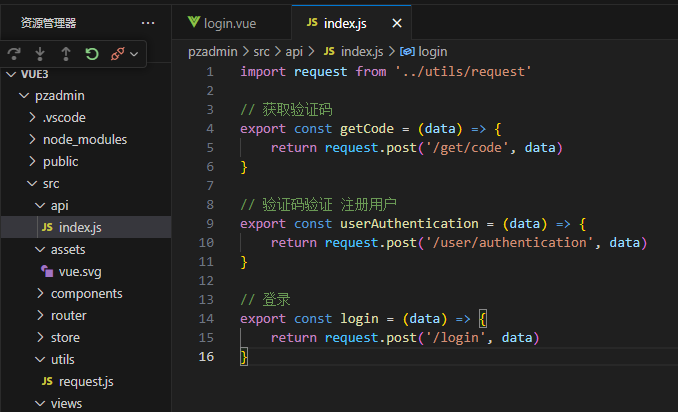Click the getCode function name
678x412 pixels.
[367, 129]
